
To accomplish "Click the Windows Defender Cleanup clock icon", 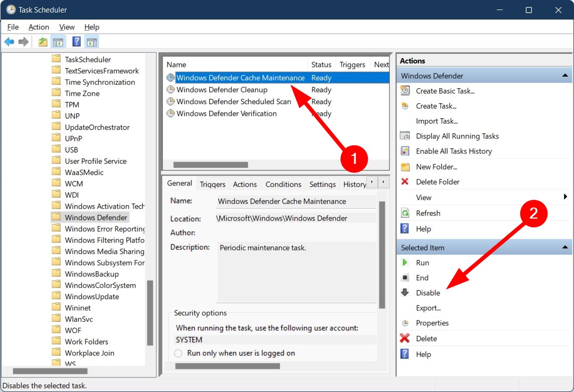I will coord(171,90).
